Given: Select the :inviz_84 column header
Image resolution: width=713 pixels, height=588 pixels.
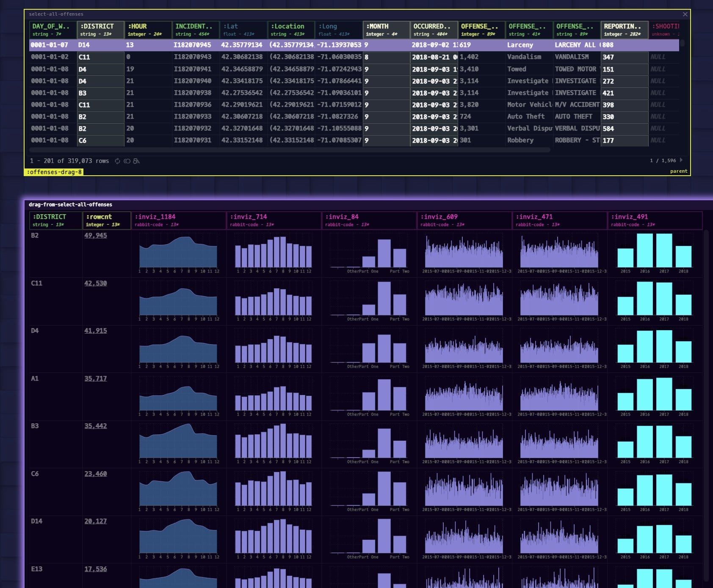Looking at the screenshot, I should coord(369,220).
